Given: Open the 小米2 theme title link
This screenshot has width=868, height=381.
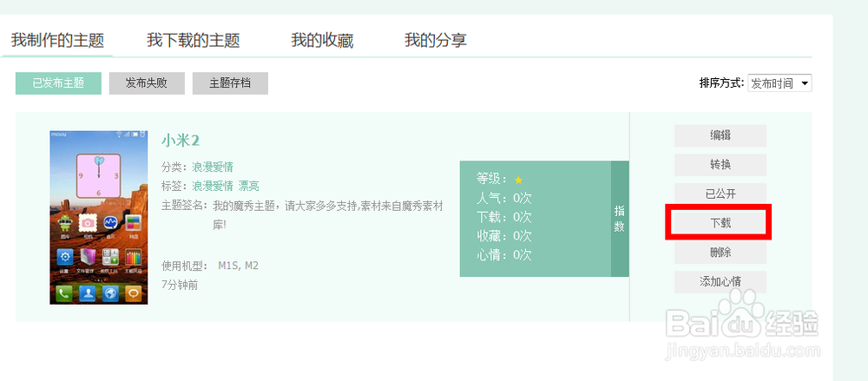Looking at the screenshot, I should click(x=181, y=141).
